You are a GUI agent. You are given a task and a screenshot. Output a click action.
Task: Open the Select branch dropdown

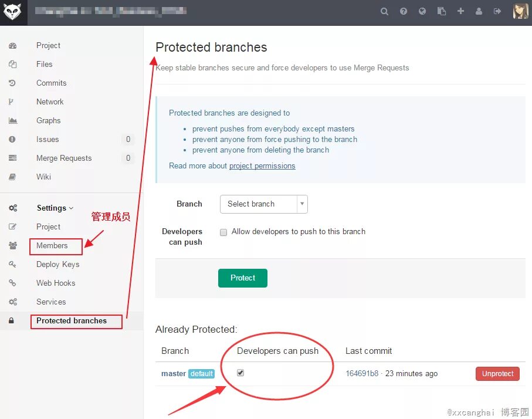(x=263, y=204)
